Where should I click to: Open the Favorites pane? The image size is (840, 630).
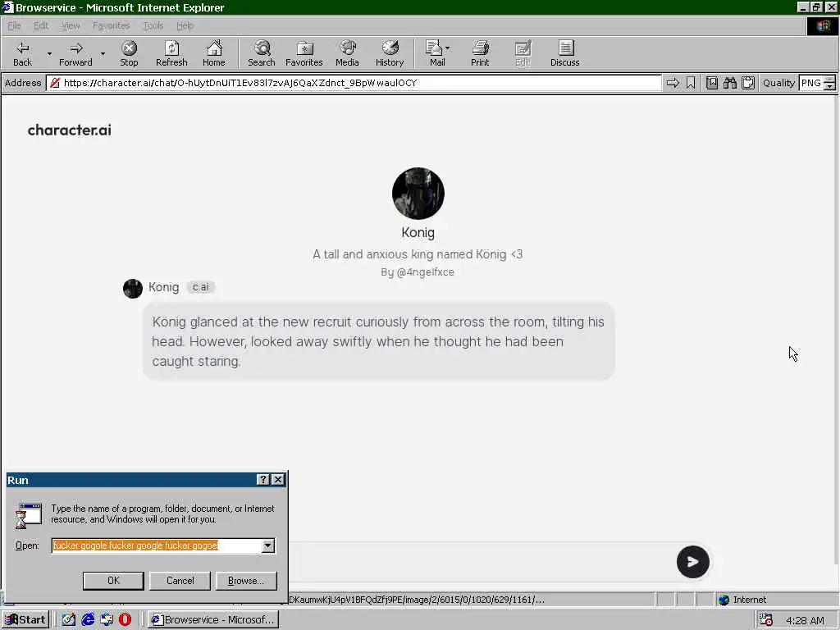(x=304, y=53)
